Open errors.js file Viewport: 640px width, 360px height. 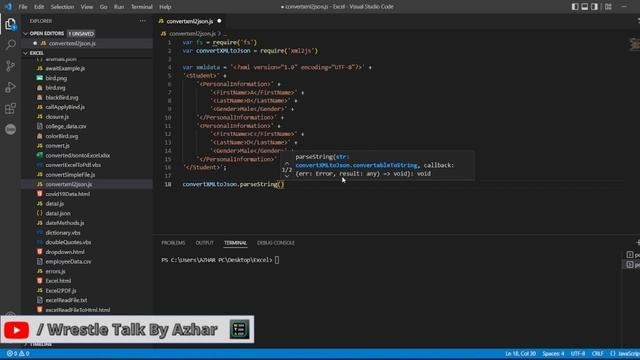(x=55, y=271)
